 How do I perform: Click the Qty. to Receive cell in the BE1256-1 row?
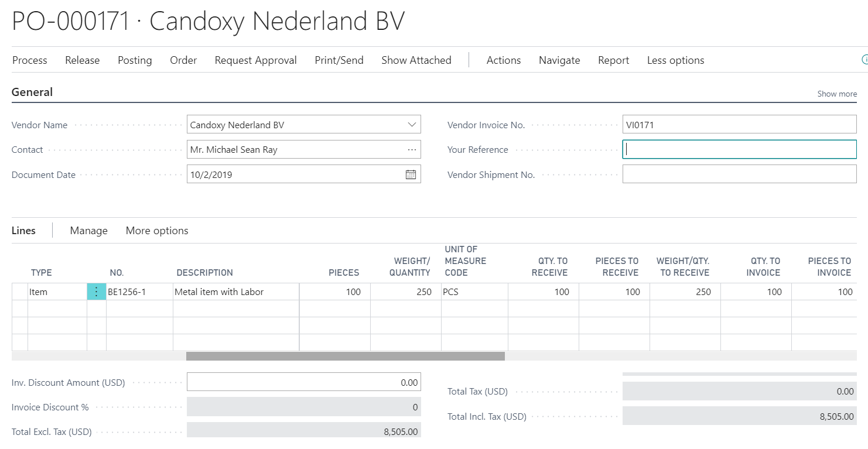click(x=544, y=292)
